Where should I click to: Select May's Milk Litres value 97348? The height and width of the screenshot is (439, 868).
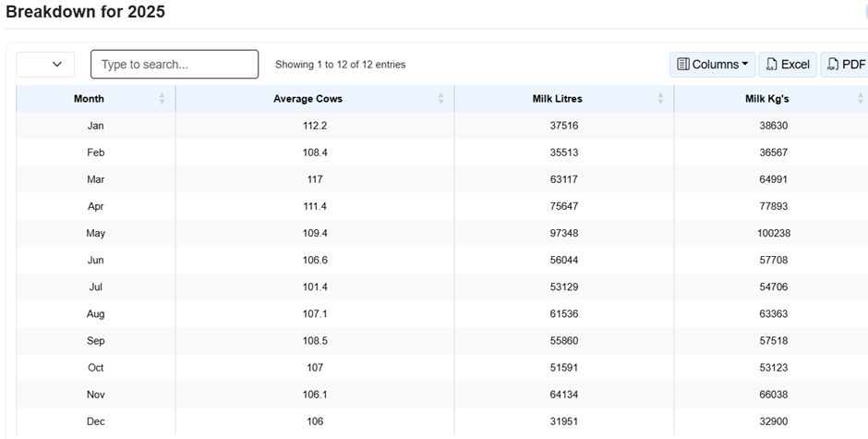click(562, 233)
